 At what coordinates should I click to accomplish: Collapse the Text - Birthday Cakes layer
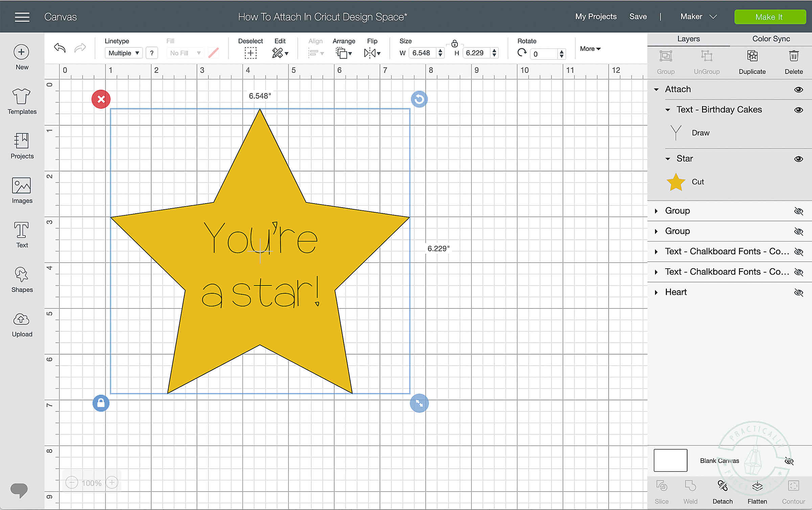668,110
